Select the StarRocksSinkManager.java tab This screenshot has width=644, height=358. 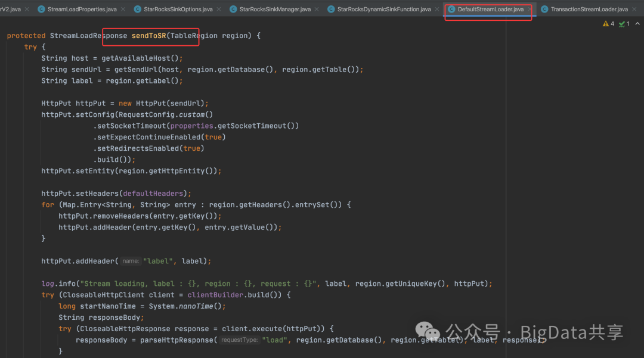pyautogui.click(x=275, y=9)
